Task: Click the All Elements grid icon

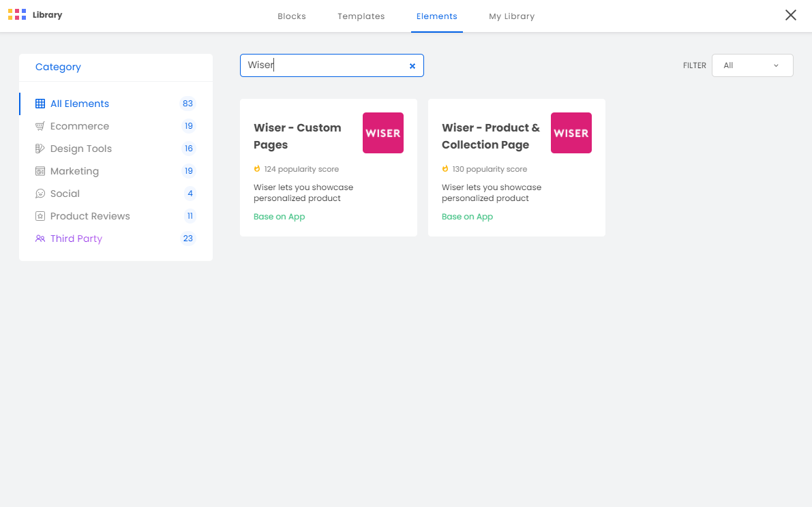Action: pos(40,104)
